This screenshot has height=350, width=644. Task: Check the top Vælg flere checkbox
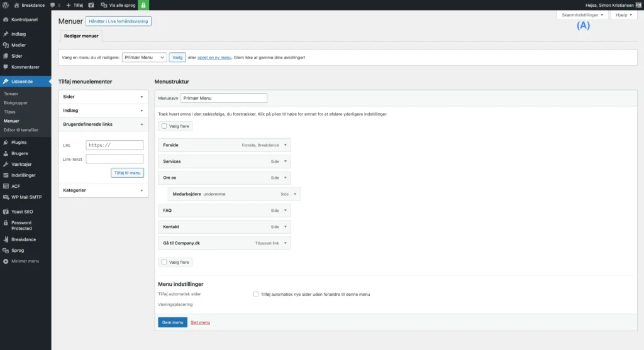coord(164,126)
